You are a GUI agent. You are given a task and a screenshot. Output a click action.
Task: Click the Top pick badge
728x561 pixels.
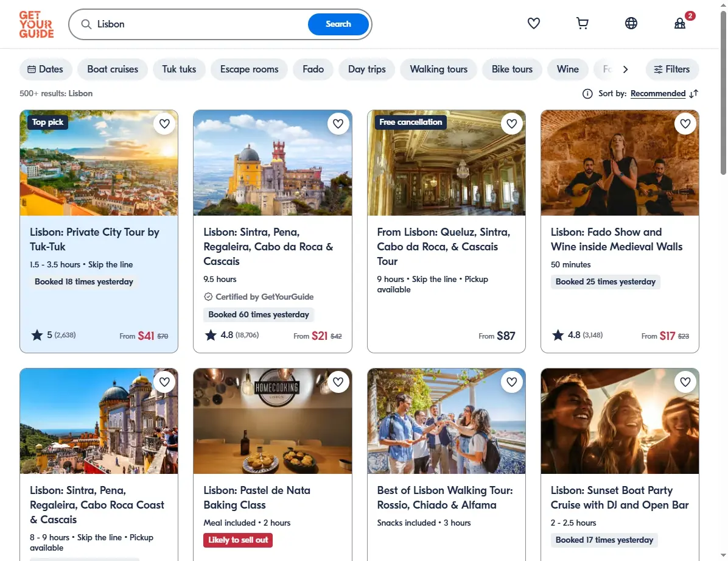pos(48,122)
